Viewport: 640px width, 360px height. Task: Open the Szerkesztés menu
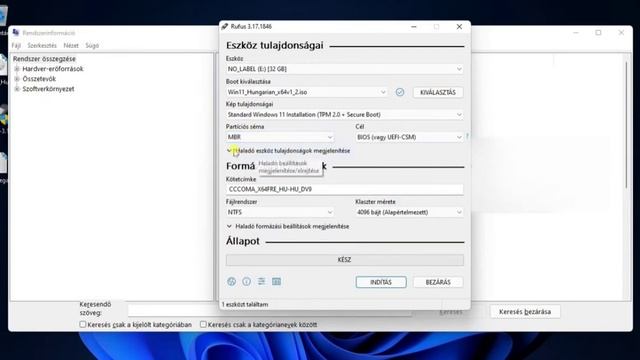pos(42,45)
